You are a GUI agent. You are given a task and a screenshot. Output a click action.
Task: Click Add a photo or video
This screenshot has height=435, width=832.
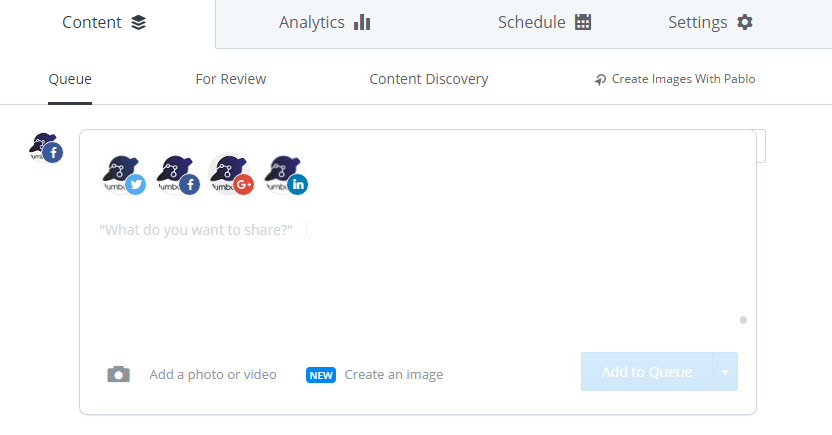(213, 375)
